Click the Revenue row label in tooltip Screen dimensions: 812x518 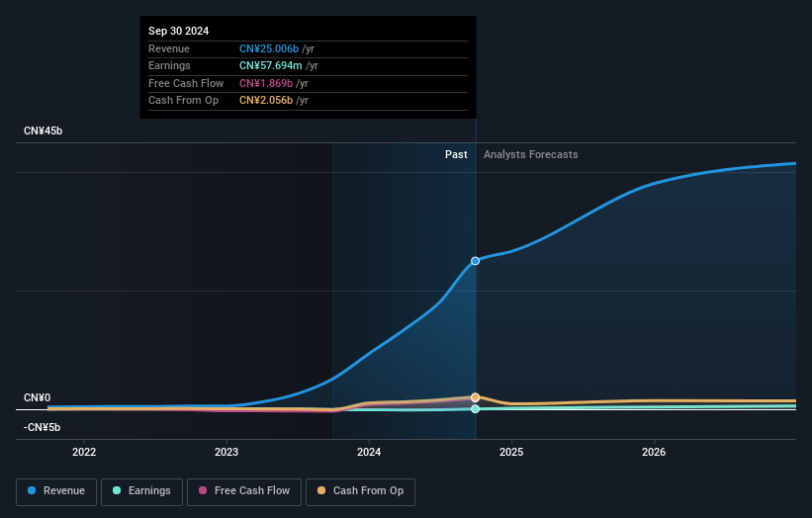(169, 48)
